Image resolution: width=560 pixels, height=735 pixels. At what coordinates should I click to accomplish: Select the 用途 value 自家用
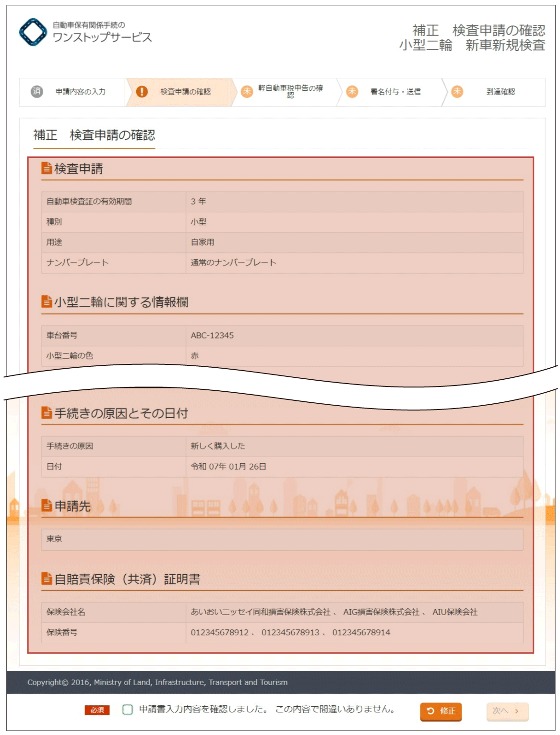pyautogui.click(x=203, y=242)
